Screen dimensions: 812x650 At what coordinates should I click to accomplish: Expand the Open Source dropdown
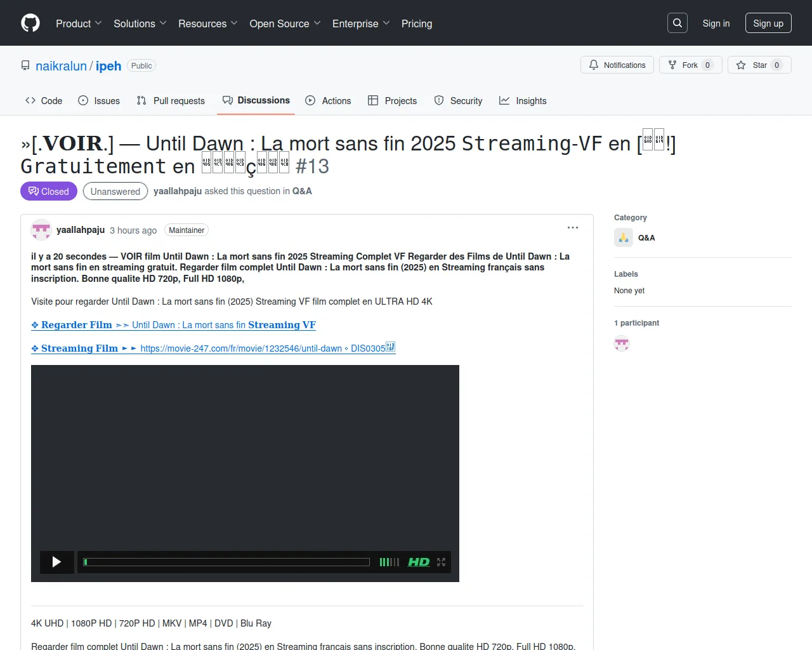click(285, 23)
